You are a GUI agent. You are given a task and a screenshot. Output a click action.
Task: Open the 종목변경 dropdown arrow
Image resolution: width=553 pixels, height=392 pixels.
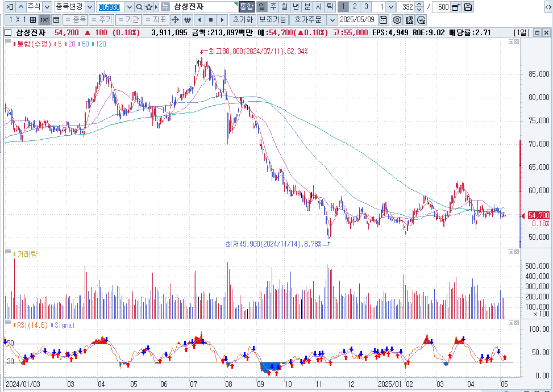pyautogui.click(x=90, y=7)
